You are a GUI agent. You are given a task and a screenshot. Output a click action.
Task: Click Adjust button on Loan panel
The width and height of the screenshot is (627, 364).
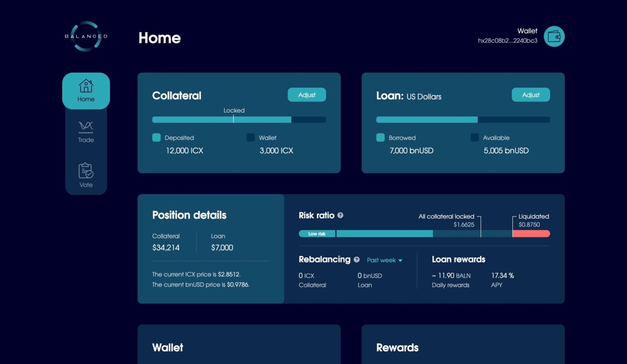point(531,94)
